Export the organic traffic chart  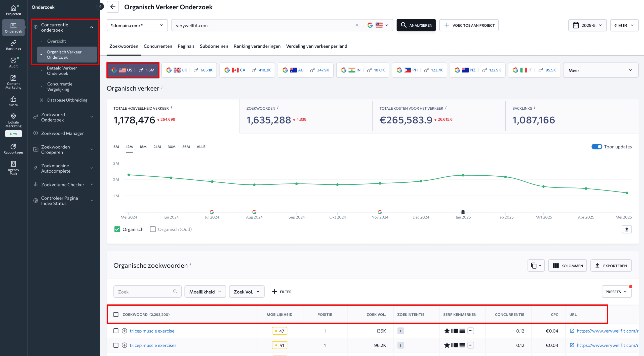[627, 229]
